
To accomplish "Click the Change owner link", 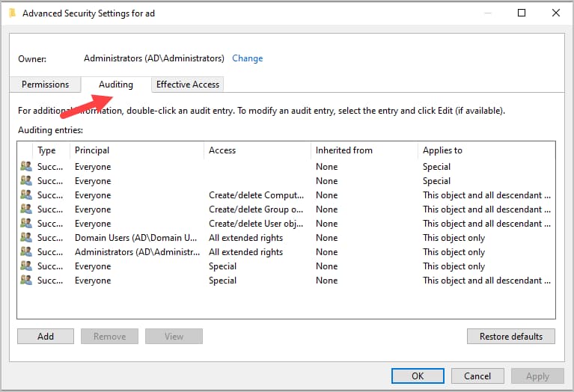I will pos(247,58).
